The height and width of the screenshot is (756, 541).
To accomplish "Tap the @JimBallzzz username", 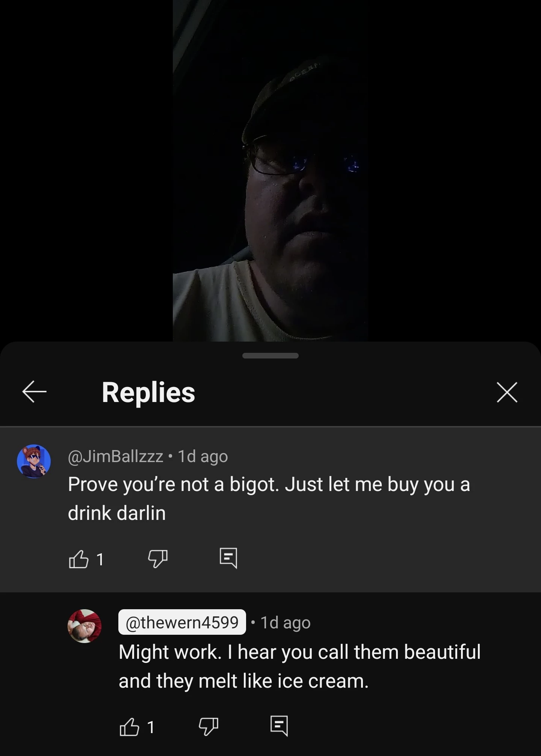I will (x=115, y=456).
